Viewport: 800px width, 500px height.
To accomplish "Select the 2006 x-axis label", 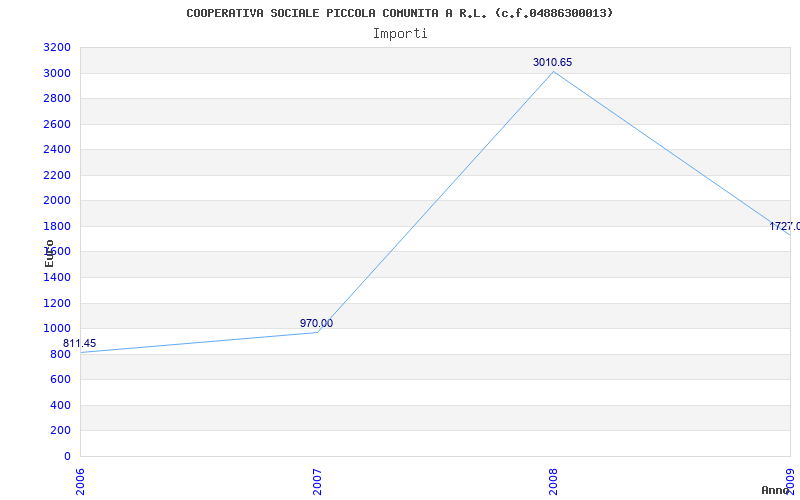I will (80, 482).
